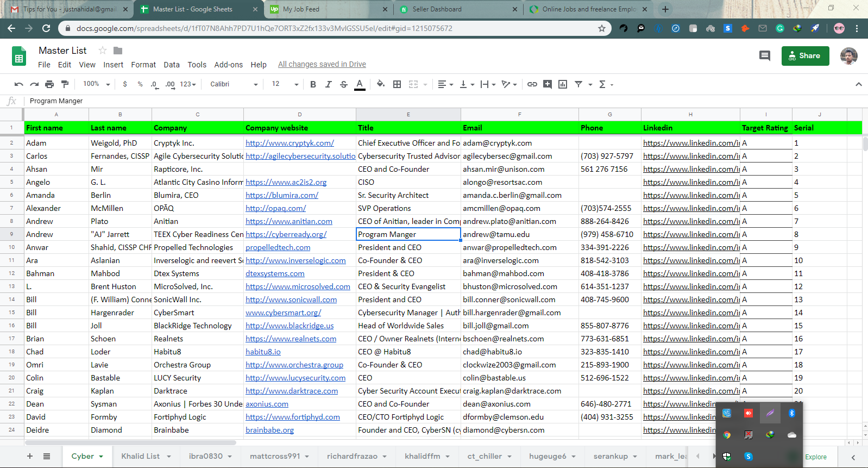The height and width of the screenshot is (468, 868).
Task: Insert a chart using toolbar icon
Action: (563, 84)
